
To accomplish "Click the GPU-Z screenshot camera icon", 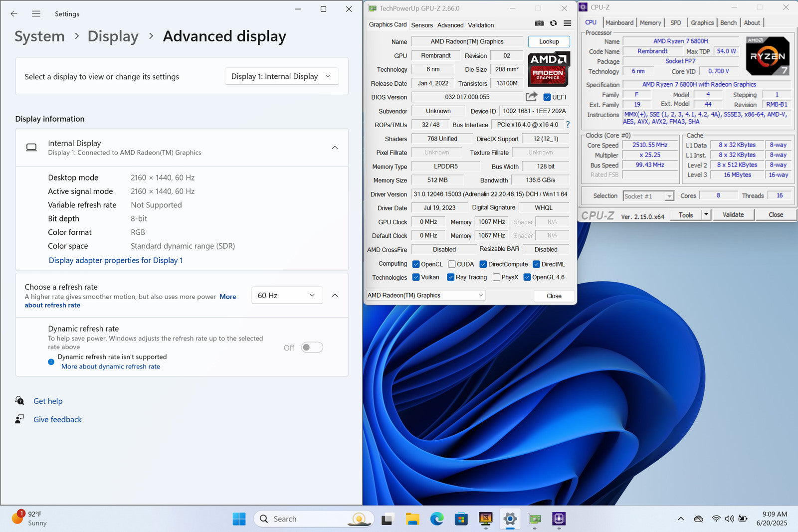I will (x=539, y=23).
